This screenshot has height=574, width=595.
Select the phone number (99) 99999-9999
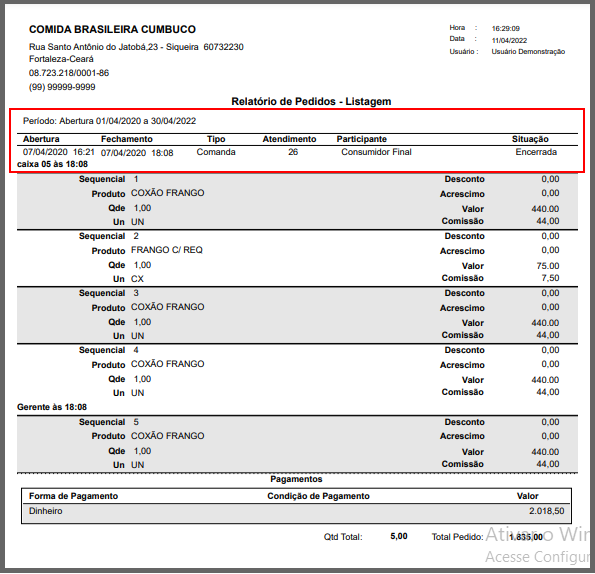coord(62,87)
